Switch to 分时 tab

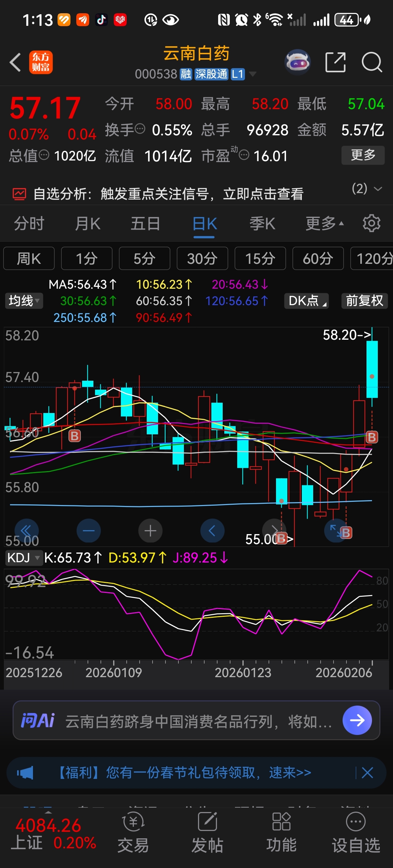click(29, 223)
